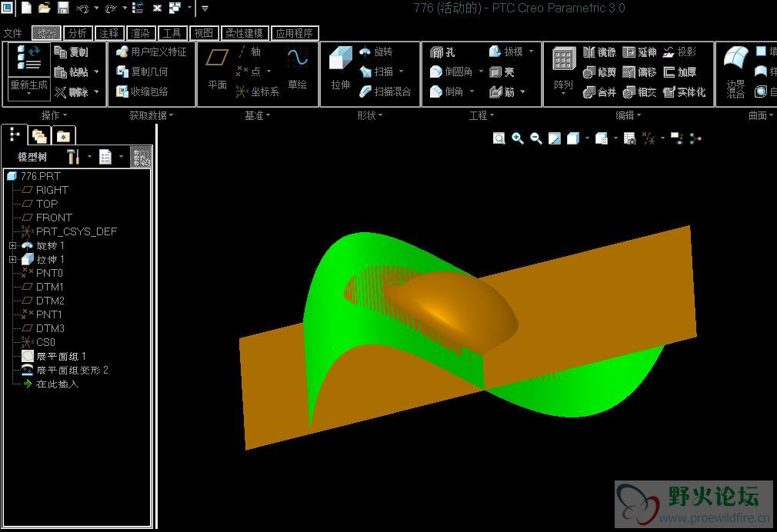777x532 pixels.
Task: Open the paste dropdown arrow next to 粘贴
Action: (97, 71)
